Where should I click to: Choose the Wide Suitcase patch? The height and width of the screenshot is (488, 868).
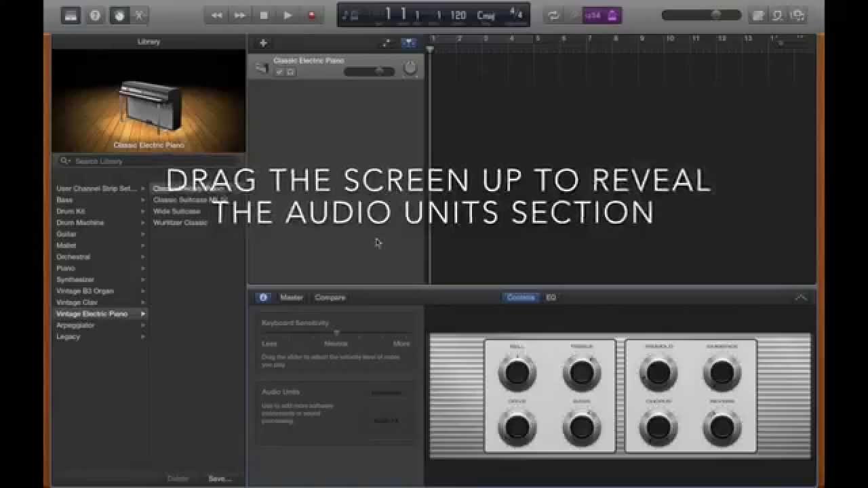[x=176, y=211]
